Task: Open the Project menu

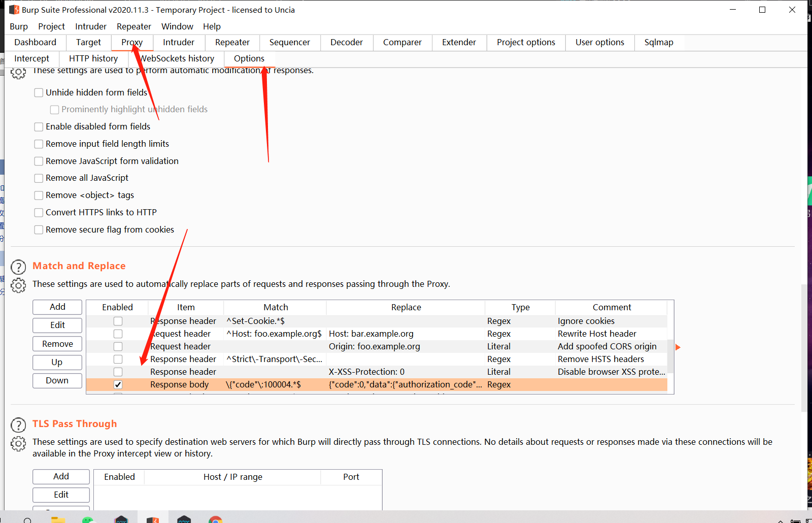Action: coord(51,26)
